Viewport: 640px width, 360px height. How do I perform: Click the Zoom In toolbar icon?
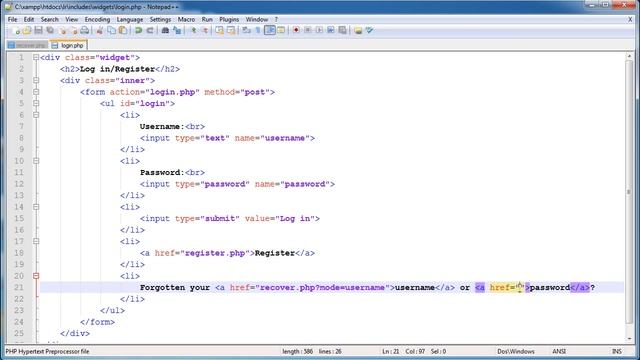point(193,31)
